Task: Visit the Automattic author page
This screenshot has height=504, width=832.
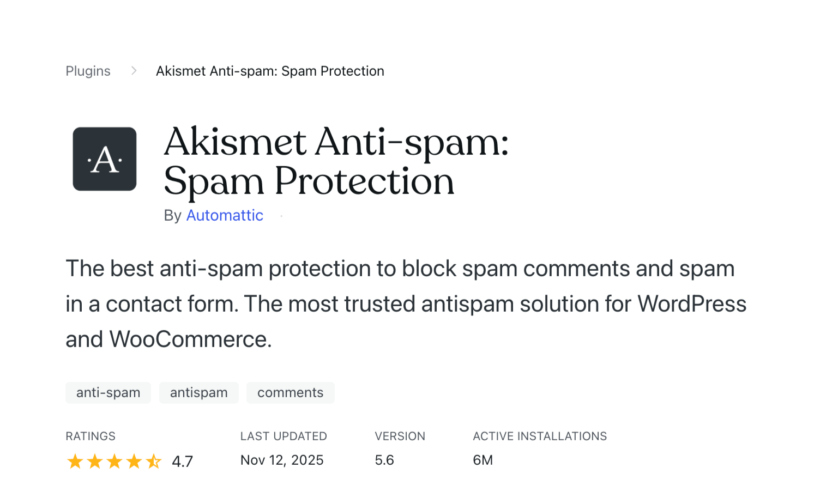Action: tap(225, 215)
